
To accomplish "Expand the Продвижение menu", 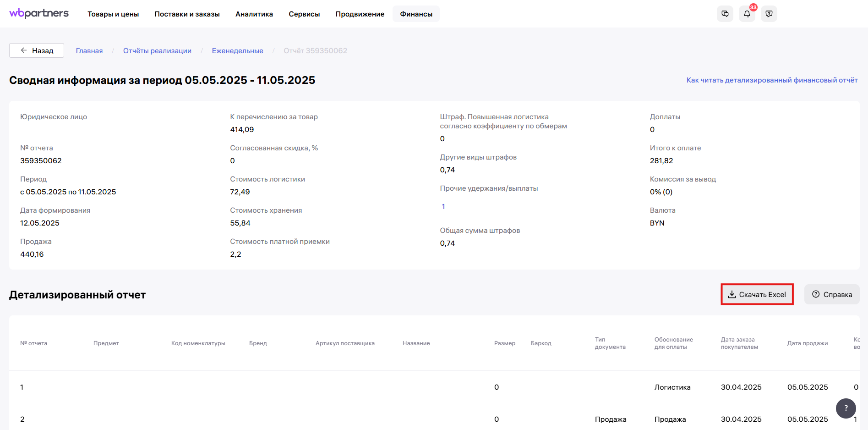I will 360,14.
